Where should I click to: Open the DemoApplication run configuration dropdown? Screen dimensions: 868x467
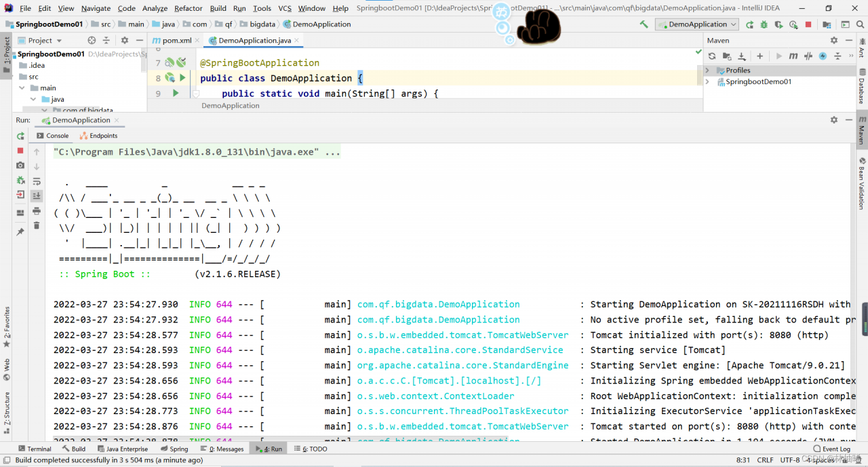[x=697, y=24]
